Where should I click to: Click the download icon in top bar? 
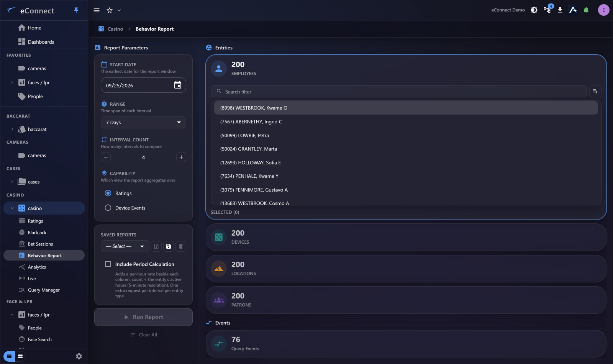pos(560,10)
